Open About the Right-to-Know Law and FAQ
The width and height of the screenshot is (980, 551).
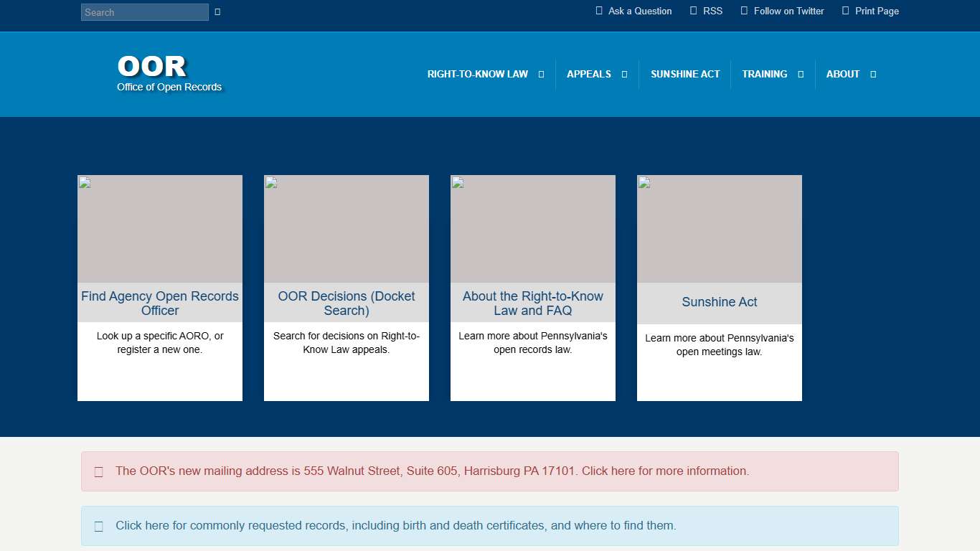point(533,303)
